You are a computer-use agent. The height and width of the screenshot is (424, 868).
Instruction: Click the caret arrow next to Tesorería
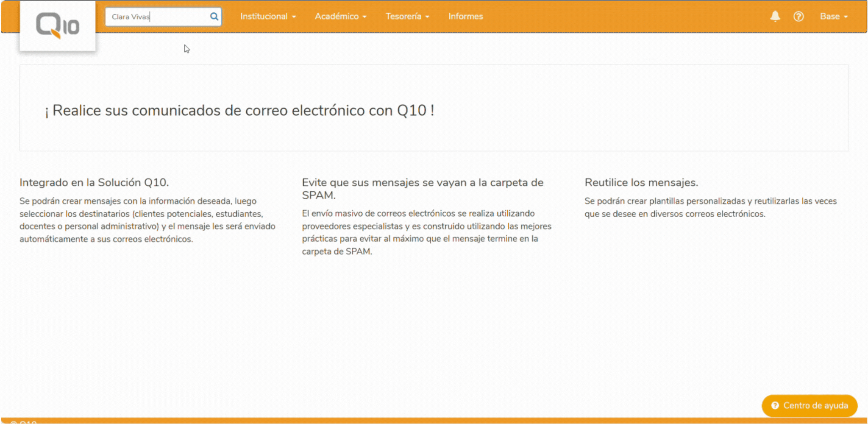coord(427,17)
